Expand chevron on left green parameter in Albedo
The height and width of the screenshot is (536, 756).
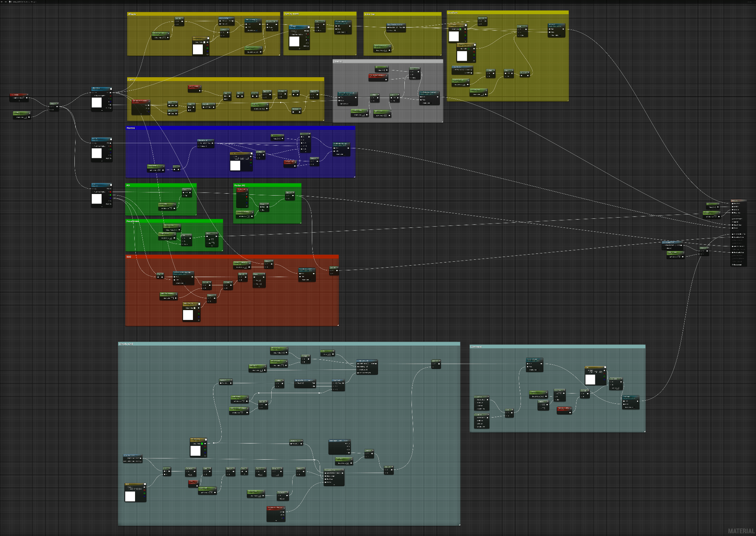tap(169, 33)
